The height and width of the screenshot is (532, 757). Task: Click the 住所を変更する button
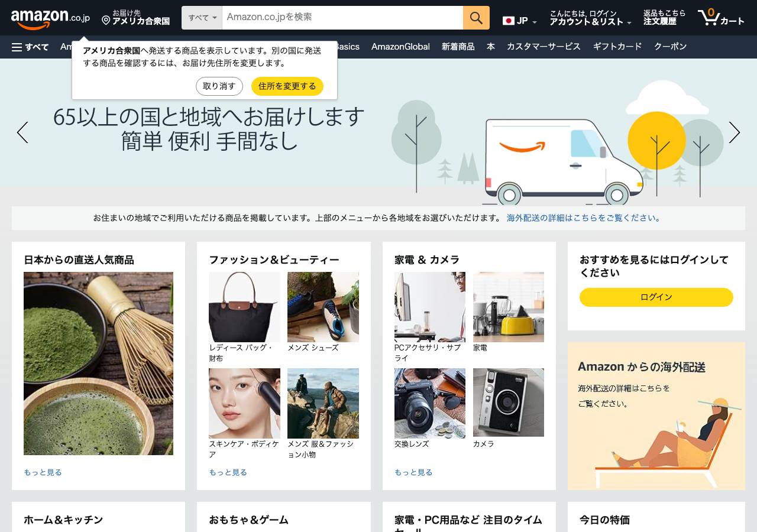coord(287,86)
